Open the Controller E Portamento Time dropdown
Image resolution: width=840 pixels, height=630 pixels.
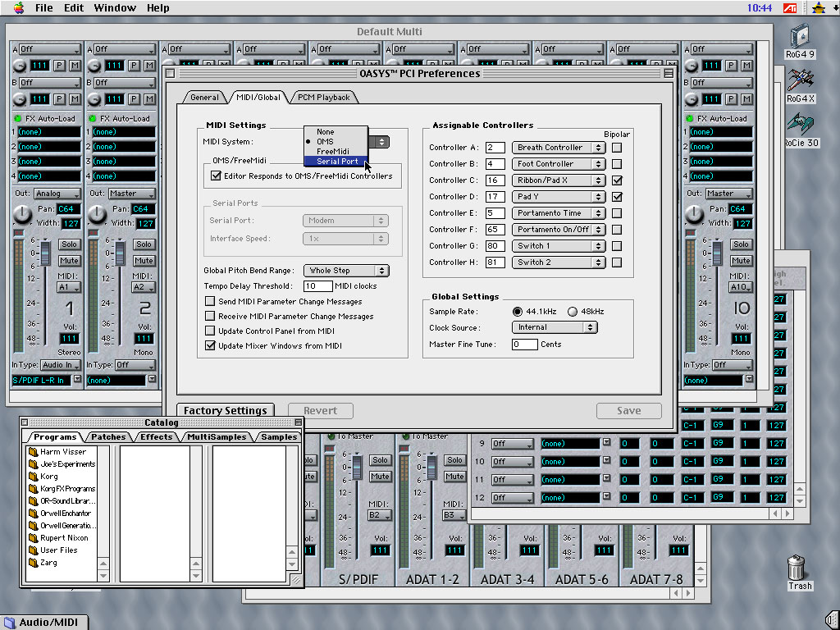559,213
